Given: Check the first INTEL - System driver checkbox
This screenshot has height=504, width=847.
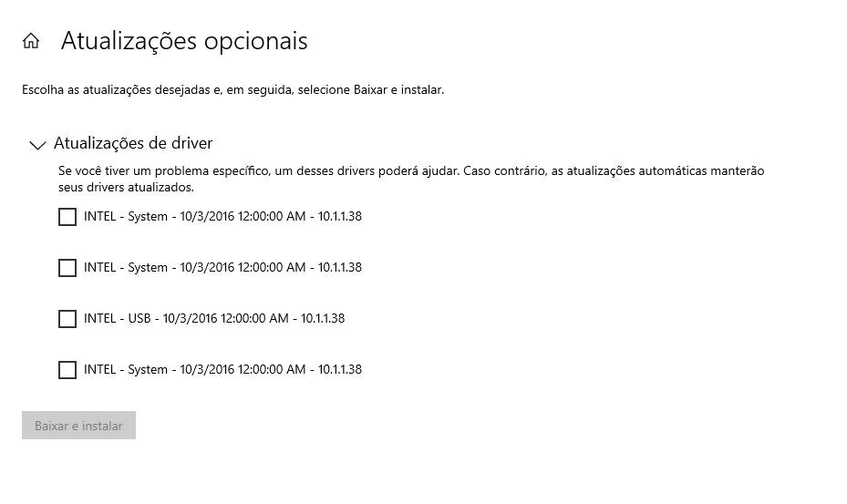Looking at the screenshot, I should point(67,217).
